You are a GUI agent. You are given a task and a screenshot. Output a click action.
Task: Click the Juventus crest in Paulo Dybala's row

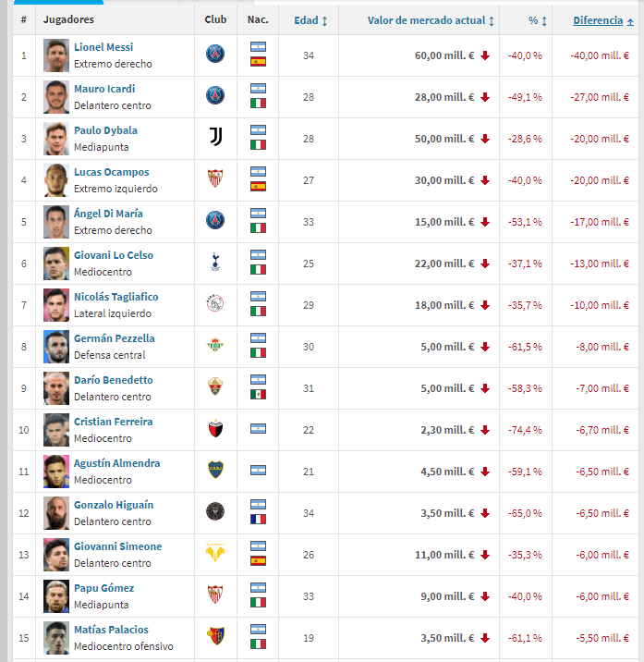tap(215, 138)
